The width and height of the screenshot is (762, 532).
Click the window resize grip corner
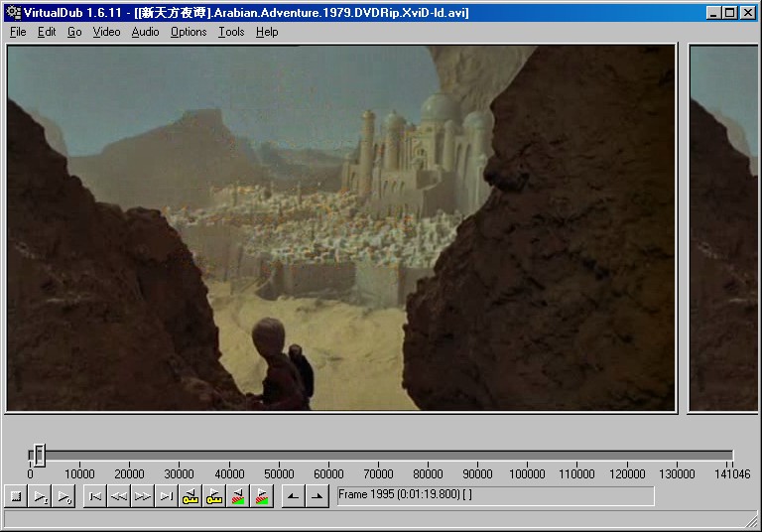click(x=751, y=520)
